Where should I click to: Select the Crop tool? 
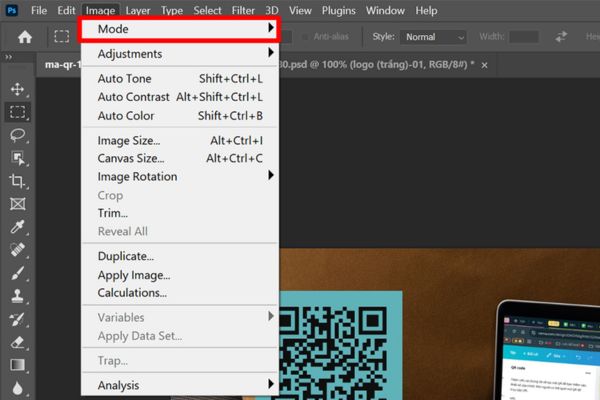[17, 181]
